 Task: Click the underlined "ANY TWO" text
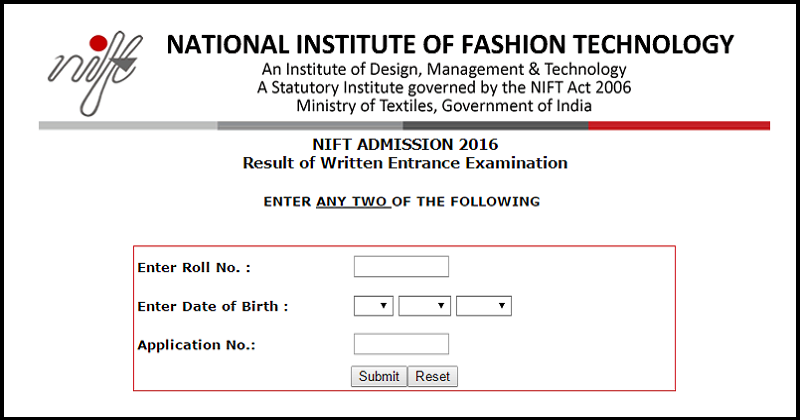[x=353, y=201]
